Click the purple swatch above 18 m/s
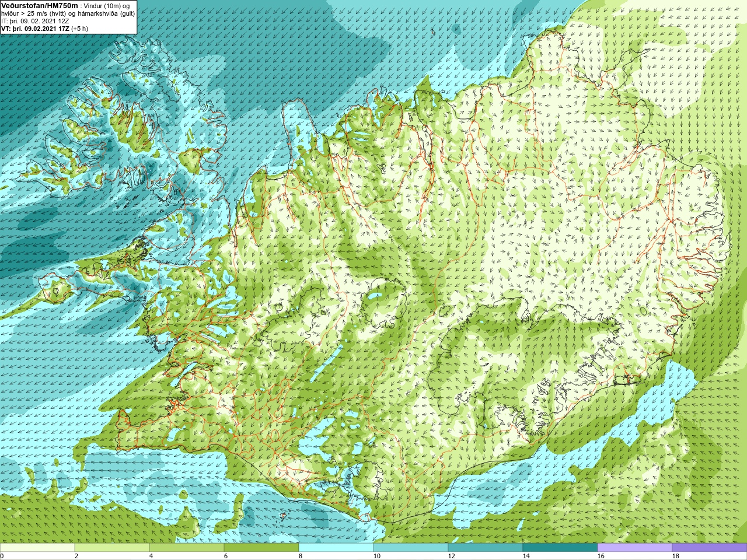Image resolution: width=747 pixels, height=560 pixels. click(x=709, y=548)
